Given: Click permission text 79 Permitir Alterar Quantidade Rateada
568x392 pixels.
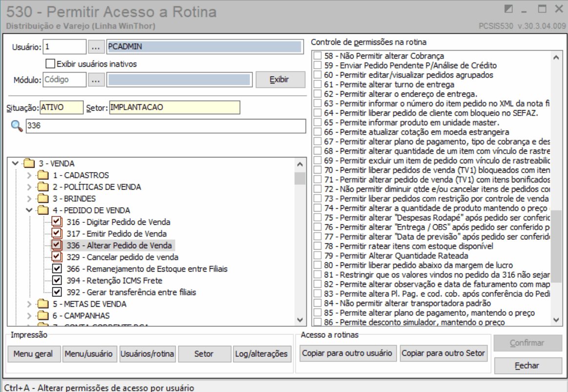Looking at the screenshot, I should tap(396, 255).
